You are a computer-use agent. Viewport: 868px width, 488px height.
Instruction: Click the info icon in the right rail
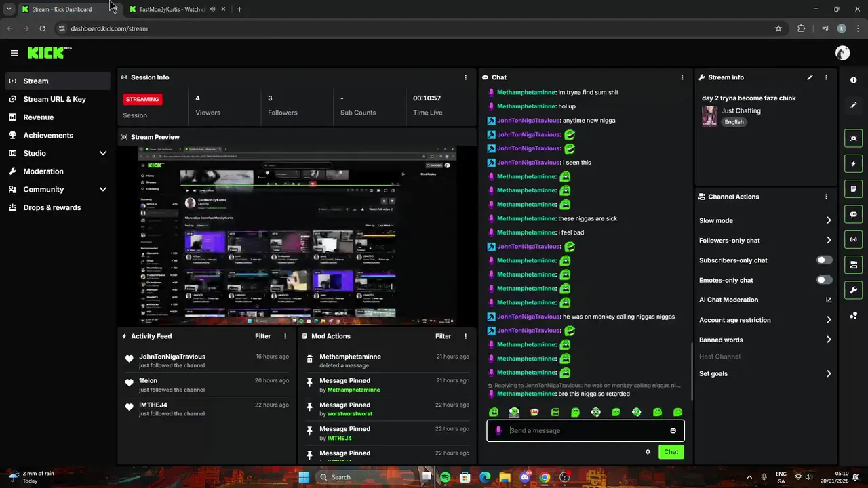click(853, 80)
